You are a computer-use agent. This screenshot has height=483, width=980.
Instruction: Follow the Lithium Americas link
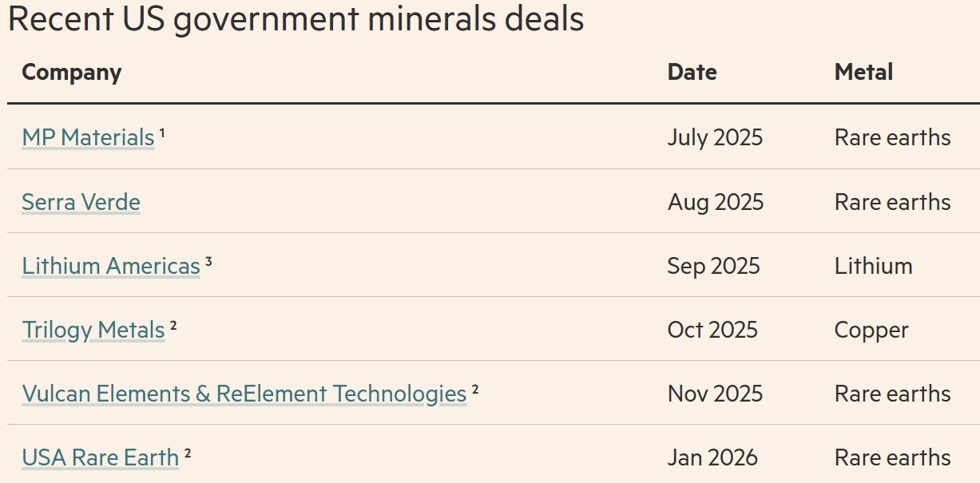pyautogui.click(x=111, y=266)
